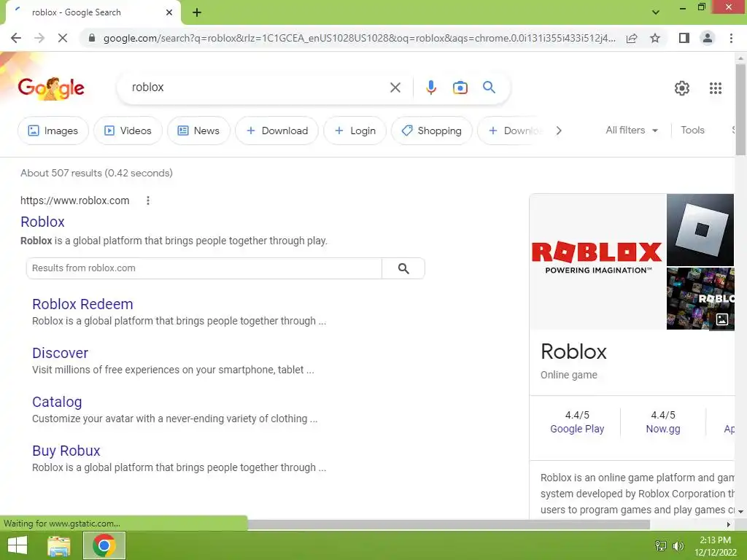Open the network tray icon

(x=660, y=545)
